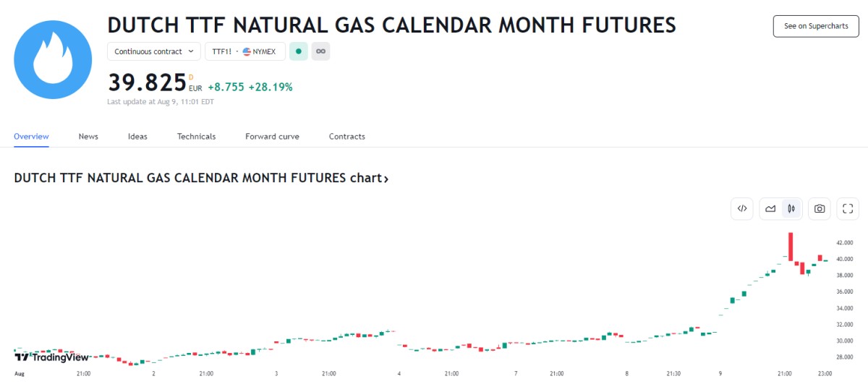Go to the Technicals tab
The width and height of the screenshot is (868, 392).
pyautogui.click(x=196, y=136)
